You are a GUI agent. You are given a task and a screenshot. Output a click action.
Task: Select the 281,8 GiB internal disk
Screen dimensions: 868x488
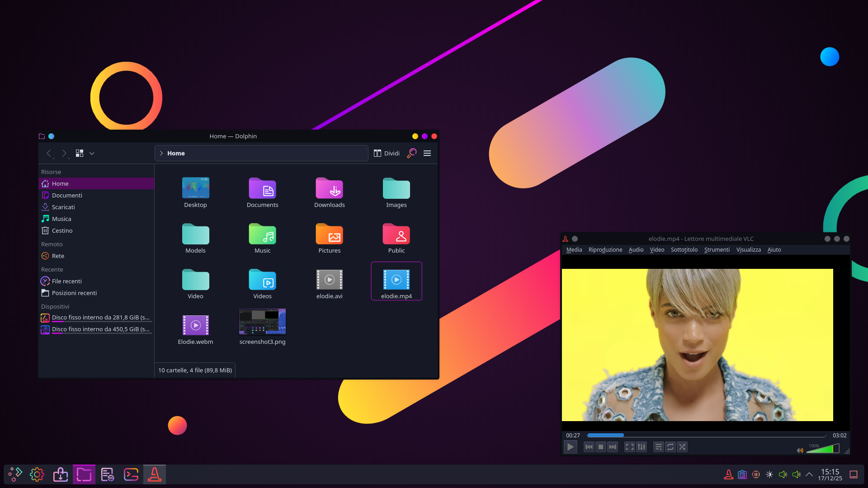pos(96,318)
